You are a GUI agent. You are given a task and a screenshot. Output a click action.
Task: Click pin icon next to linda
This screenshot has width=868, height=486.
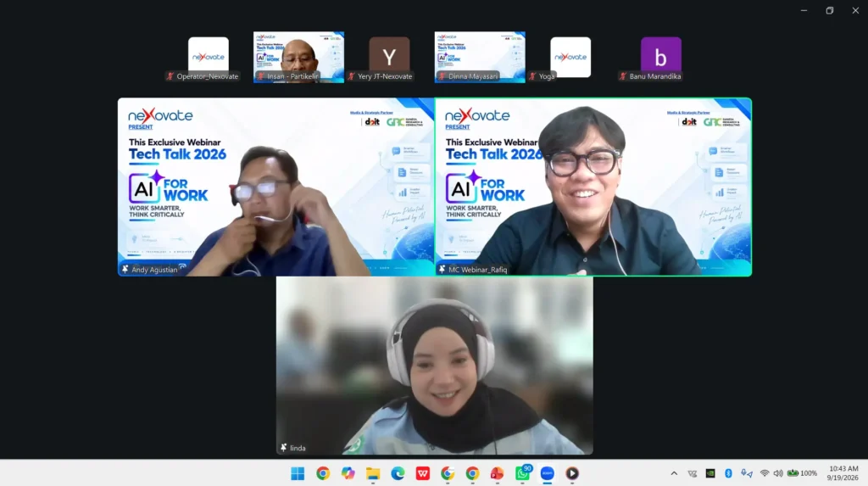click(x=283, y=448)
